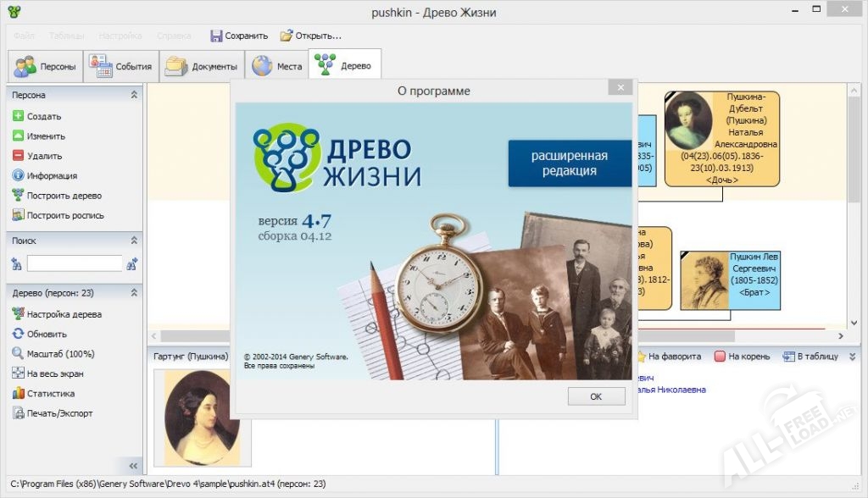Click the Create person green plus icon
Image resolution: width=868 pixels, height=498 pixels.
[18, 116]
